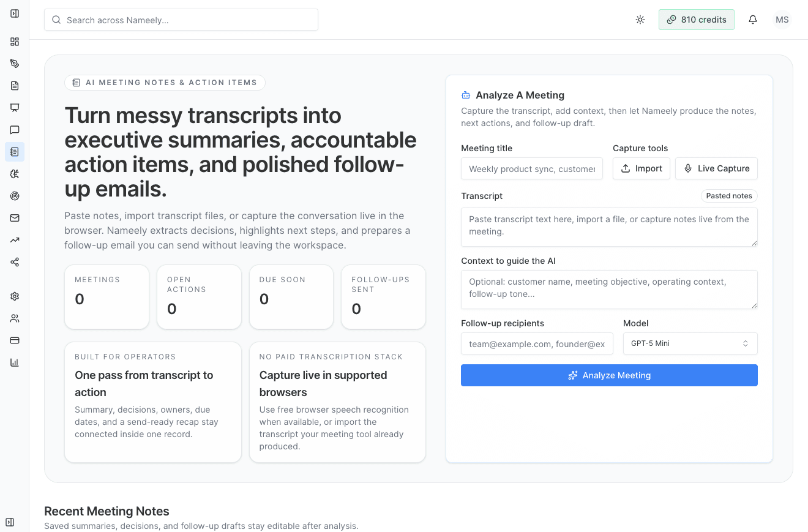The width and height of the screenshot is (808, 532).
Task: Select the Pasted notes transcript tab
Action: coord(729,195)
